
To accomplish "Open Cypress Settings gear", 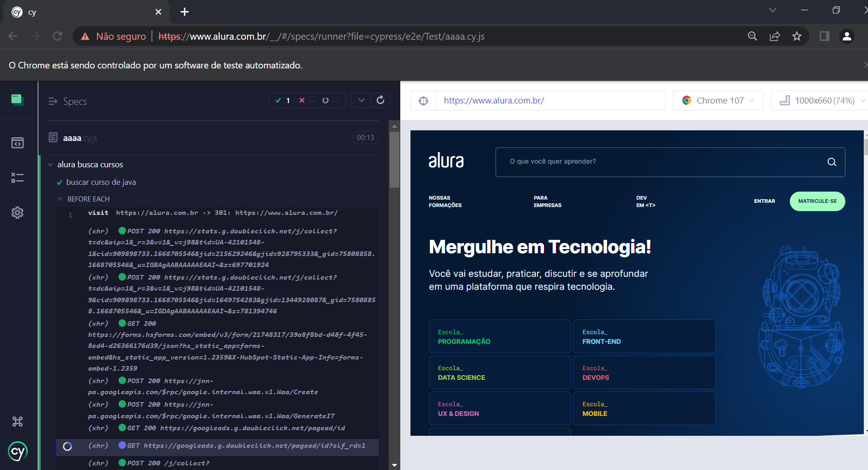I will (18, 213).
